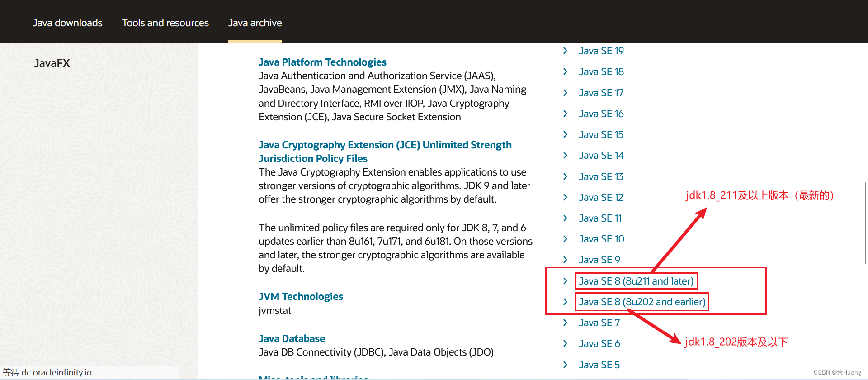Click chevron beside Java SE 10

pyautogui.click(x=565, y=239)
